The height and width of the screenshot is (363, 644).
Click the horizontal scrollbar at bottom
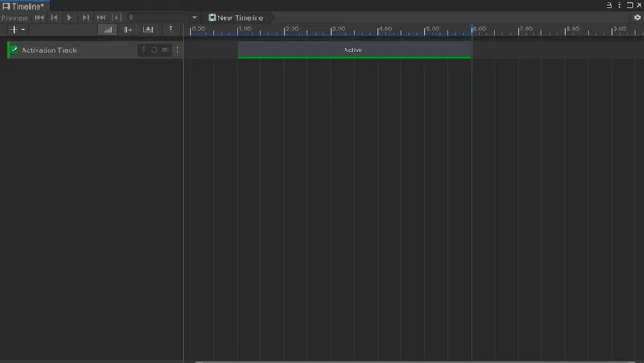[415, 362]
